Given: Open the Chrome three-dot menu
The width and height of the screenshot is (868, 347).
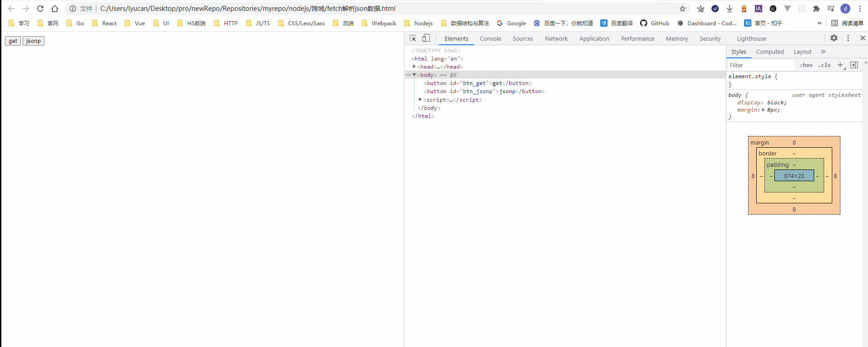Looking at the screenshot, I should point(860,9).
